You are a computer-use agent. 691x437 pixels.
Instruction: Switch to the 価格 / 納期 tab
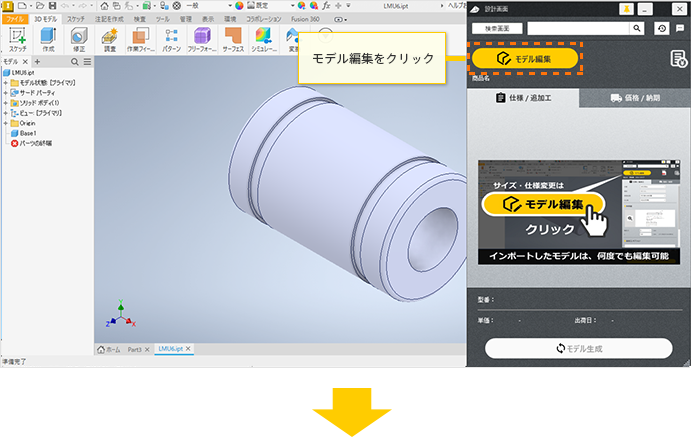coord(635,98)
